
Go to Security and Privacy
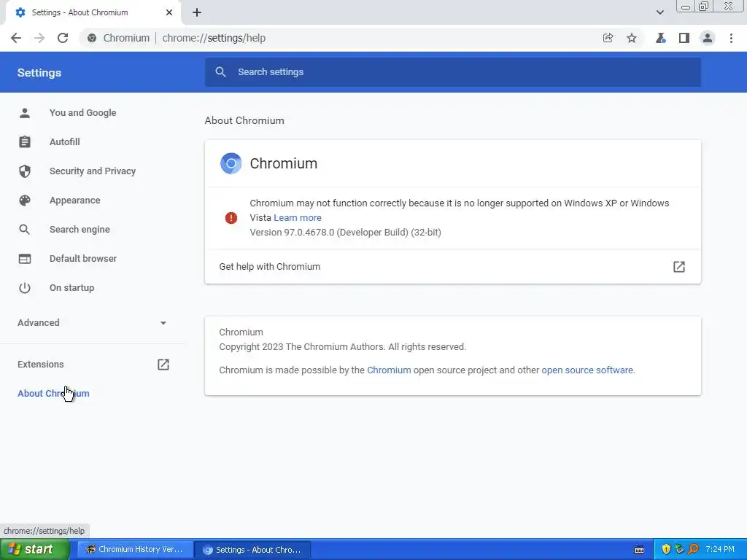click(x=93, y=171)
